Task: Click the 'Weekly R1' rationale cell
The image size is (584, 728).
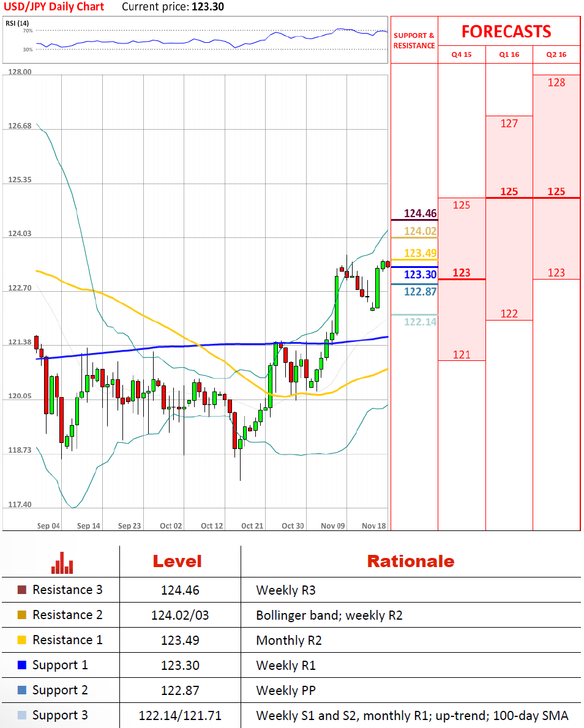Action: 286,666
